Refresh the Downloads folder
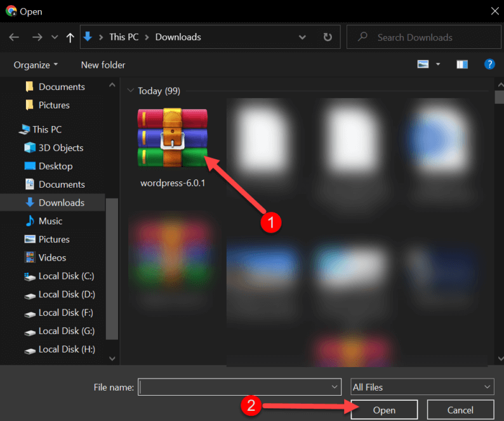The width and height of the screenshot is (504, 421). (328, 37)
